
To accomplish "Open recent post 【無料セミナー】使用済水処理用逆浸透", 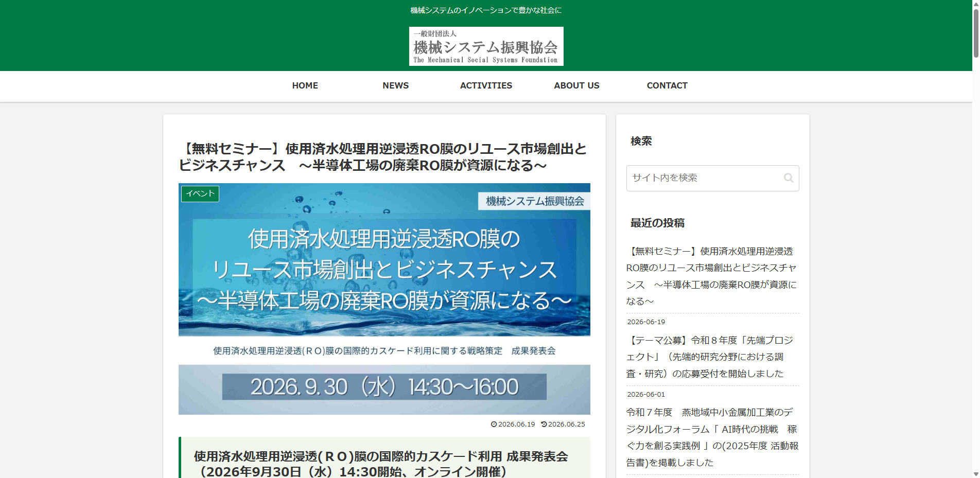I will (712, 276).
